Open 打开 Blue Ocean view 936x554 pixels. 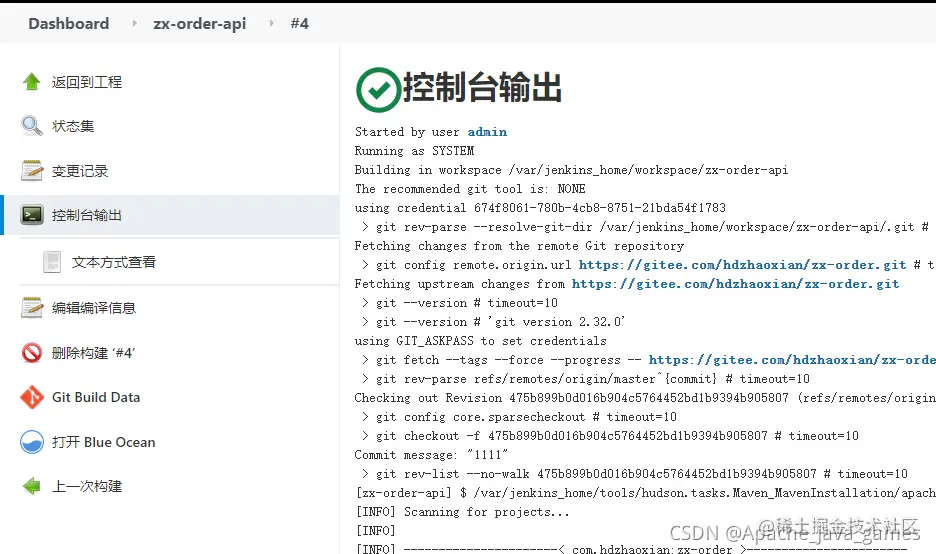pyautogui.click(x=104, y=442)
